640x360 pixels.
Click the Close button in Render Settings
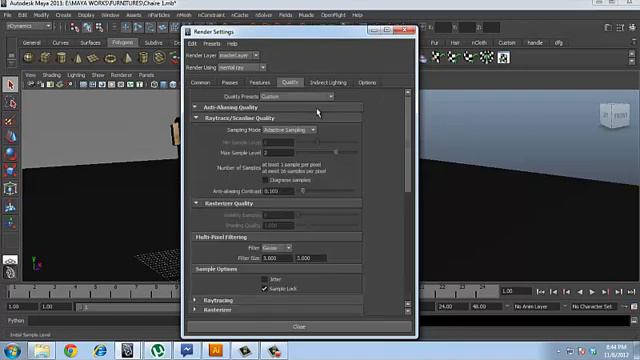click(299, 327)
